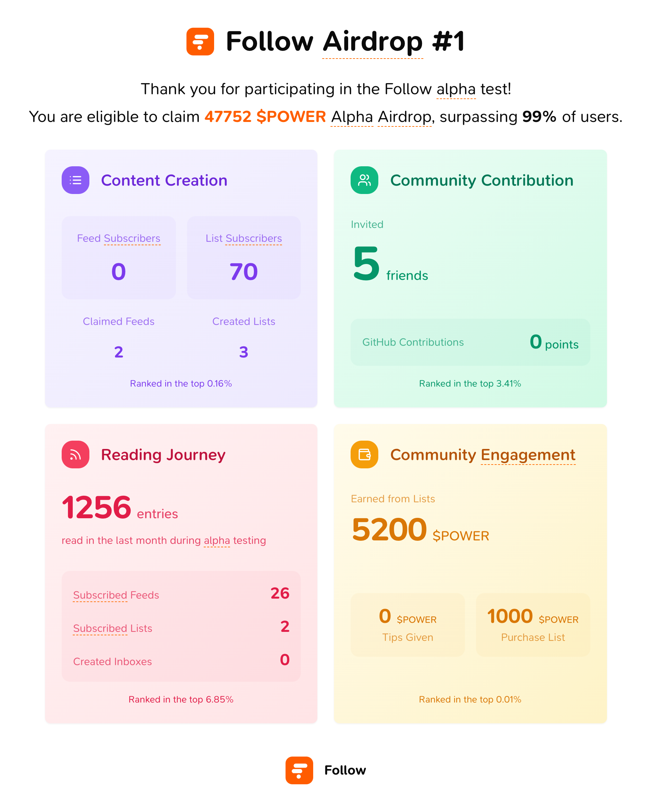Click the Follow logo in the footer
Viewport: 652px width, 812px height.
tap(299, 770)
